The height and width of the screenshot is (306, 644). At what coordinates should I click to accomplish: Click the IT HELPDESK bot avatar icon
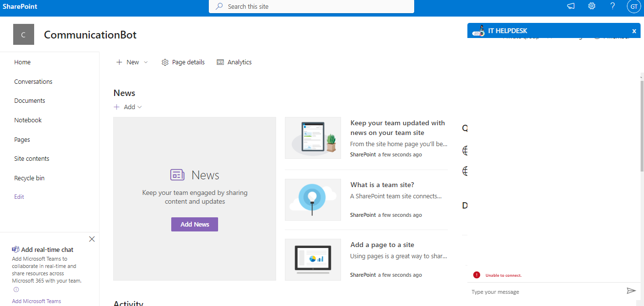tap(479, 31)
